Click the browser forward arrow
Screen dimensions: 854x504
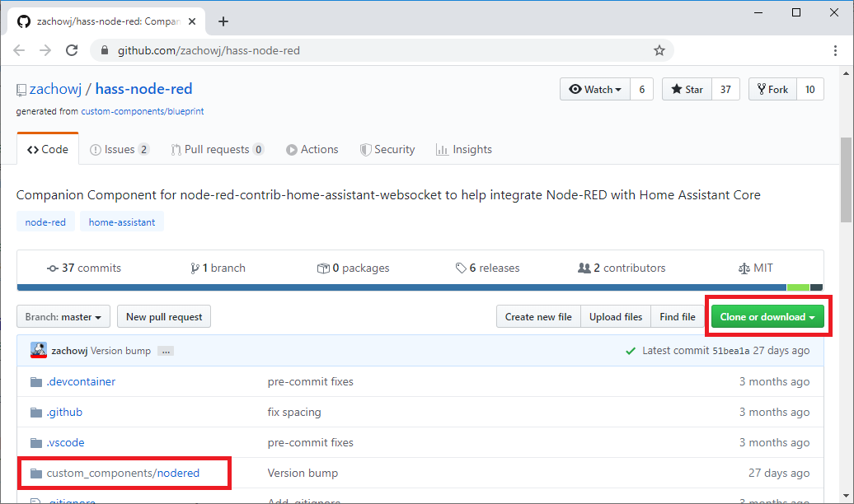pos(45,50)
